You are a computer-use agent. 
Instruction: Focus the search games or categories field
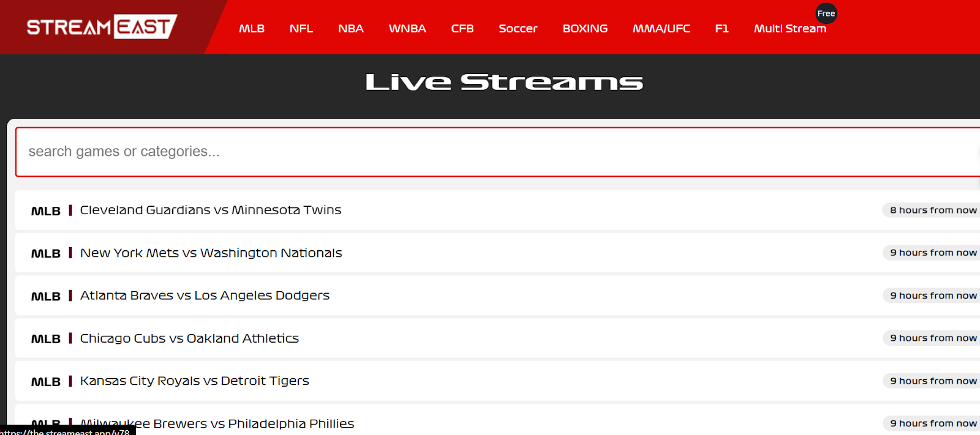(x=497, y=152)
